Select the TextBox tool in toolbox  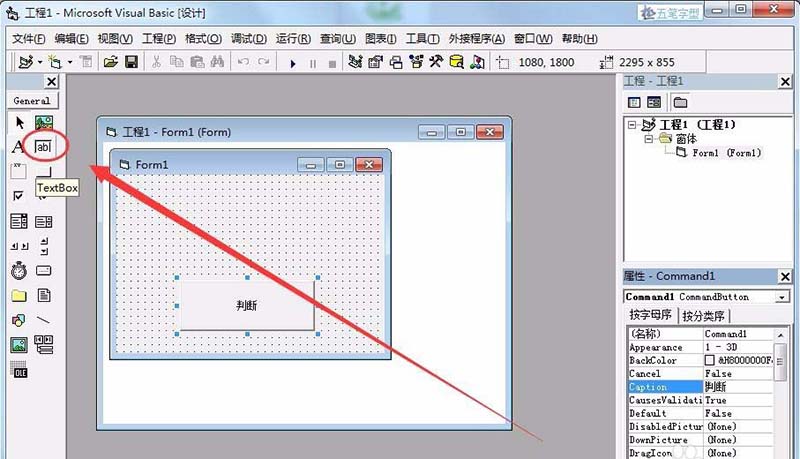43,147
